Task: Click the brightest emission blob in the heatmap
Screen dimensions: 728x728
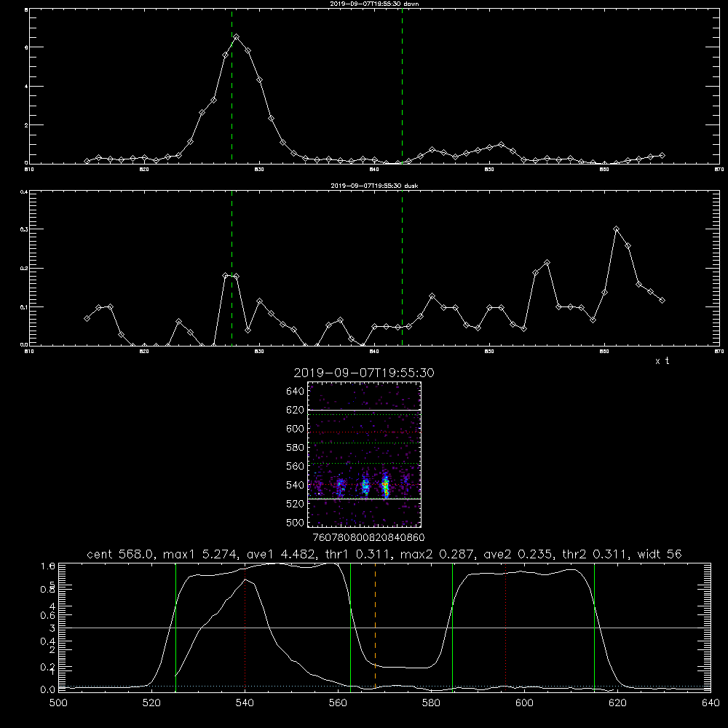Action: click(x=385, y=486)
